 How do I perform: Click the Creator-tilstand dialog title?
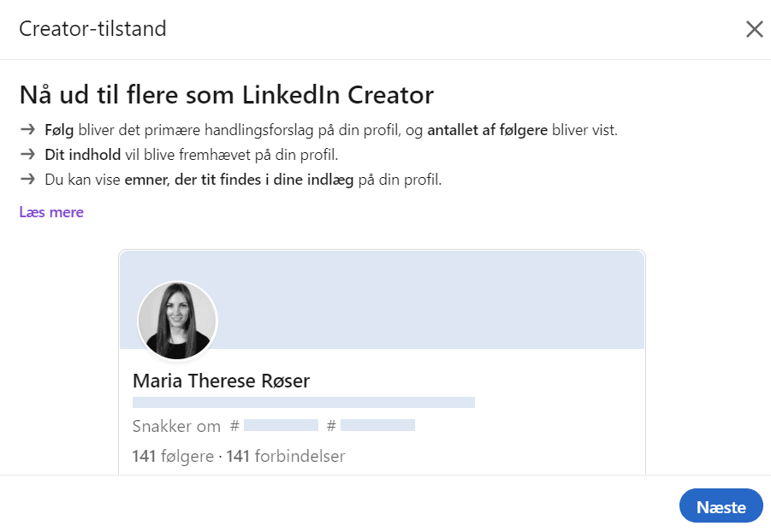(x=92, y=28)
